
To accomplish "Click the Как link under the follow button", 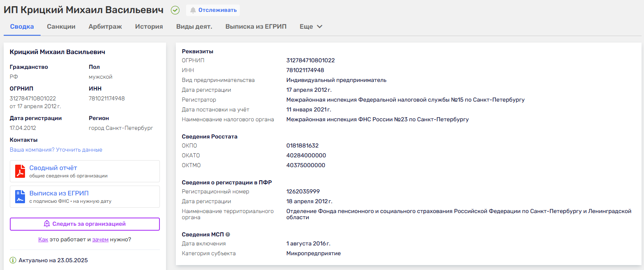I will coord(43,240).
